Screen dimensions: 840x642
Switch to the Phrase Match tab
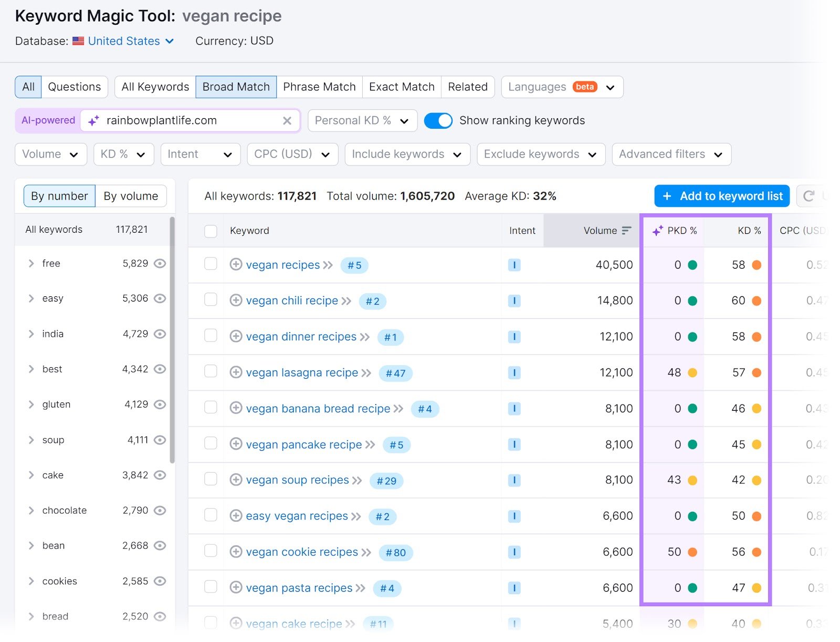tap(319, 87)
